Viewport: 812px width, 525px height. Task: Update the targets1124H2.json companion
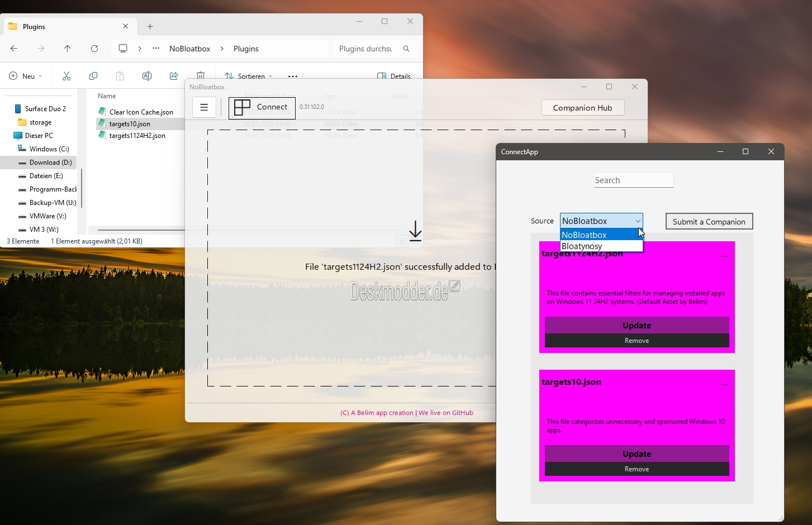pos(637,326)
